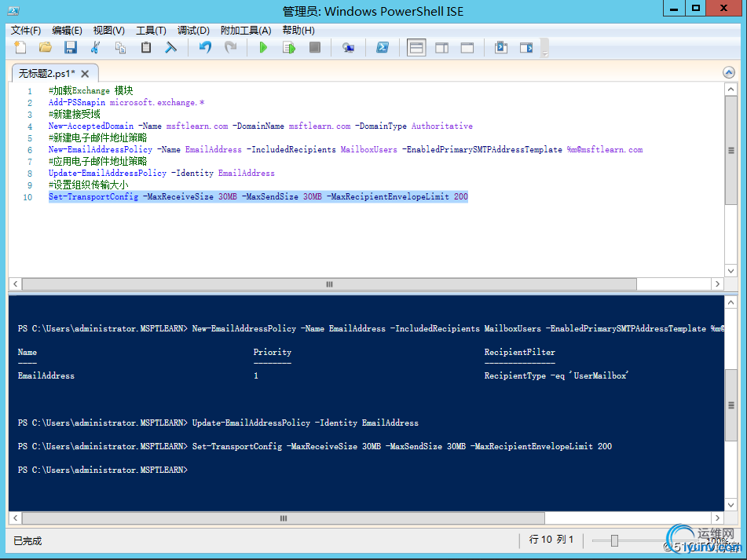Show script pane top layout
This screenshot has height=560, width=747.
coord(416,48)
